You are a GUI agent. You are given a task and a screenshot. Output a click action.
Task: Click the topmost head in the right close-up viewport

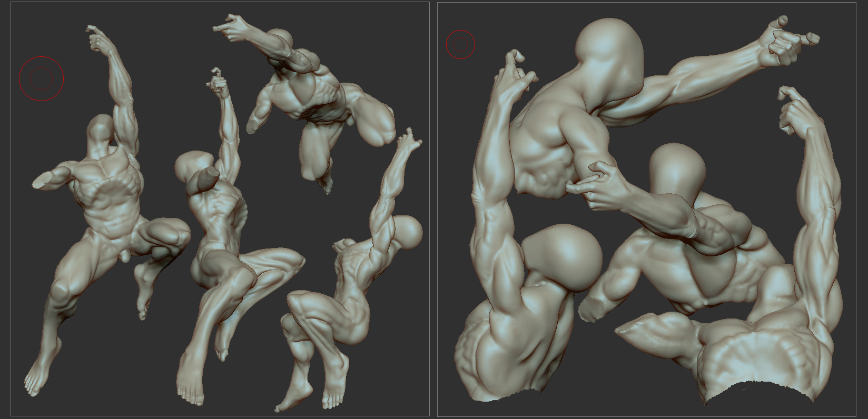tap(610, 61)
